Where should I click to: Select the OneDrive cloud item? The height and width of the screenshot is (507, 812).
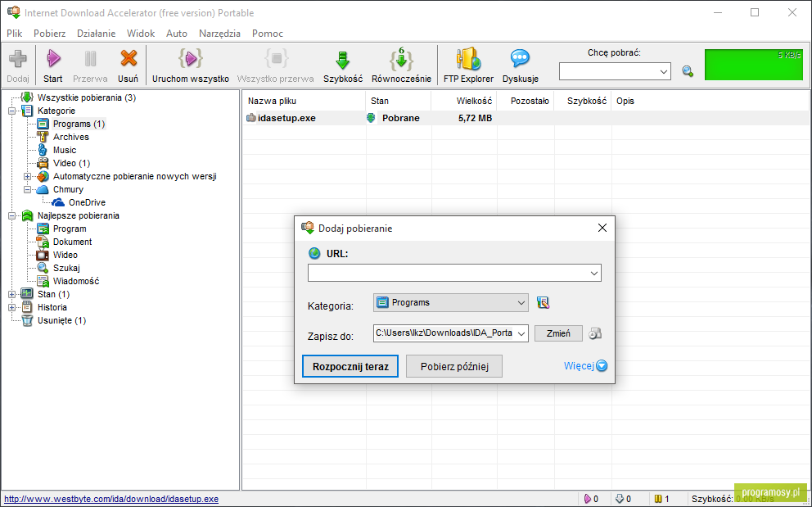(87, 202)
